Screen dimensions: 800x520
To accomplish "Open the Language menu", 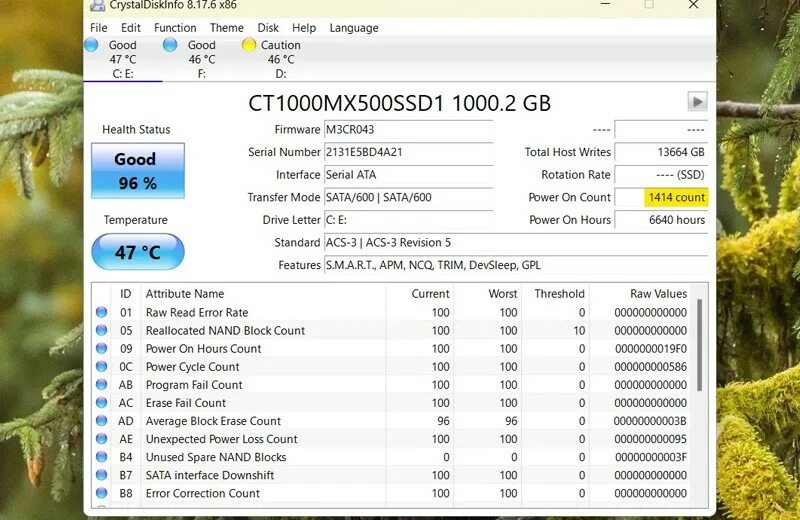I will [x=354, y=28].
